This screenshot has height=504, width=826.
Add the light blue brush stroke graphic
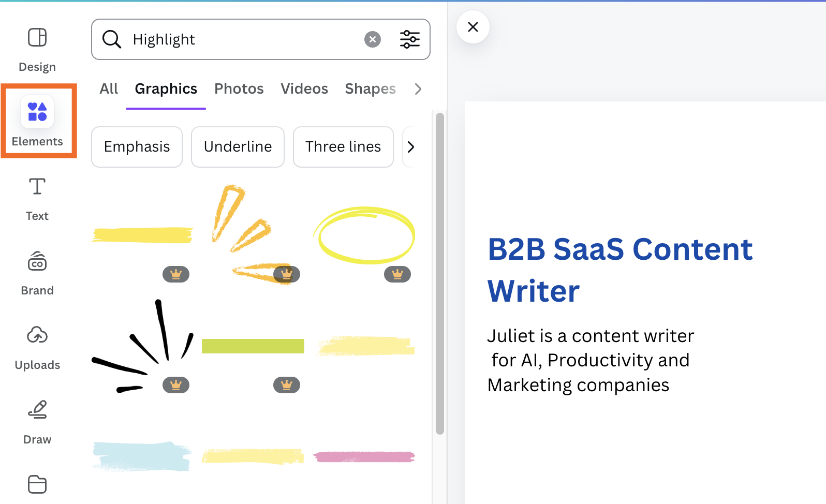[142, 456]
